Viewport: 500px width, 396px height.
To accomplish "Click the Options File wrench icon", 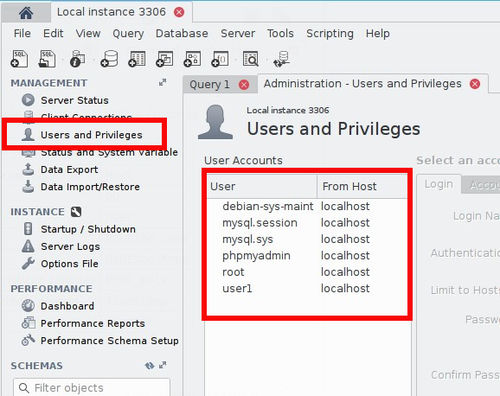I will [x=28, y=263].
